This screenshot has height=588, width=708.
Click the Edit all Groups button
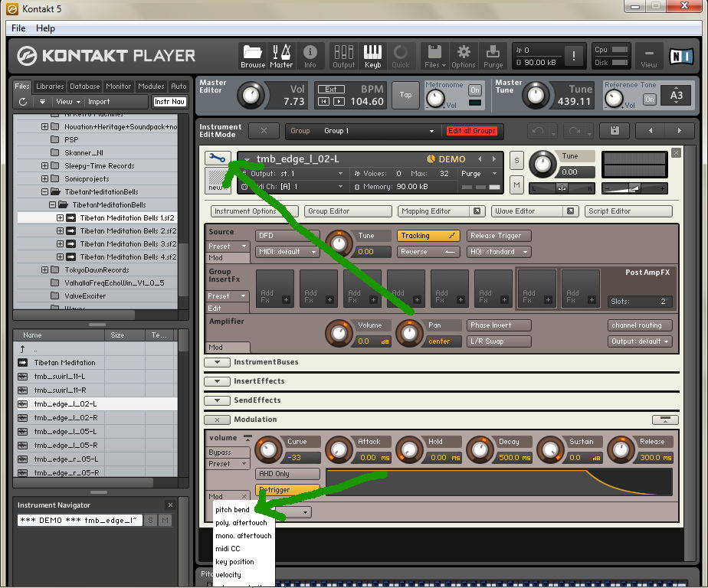472,131
